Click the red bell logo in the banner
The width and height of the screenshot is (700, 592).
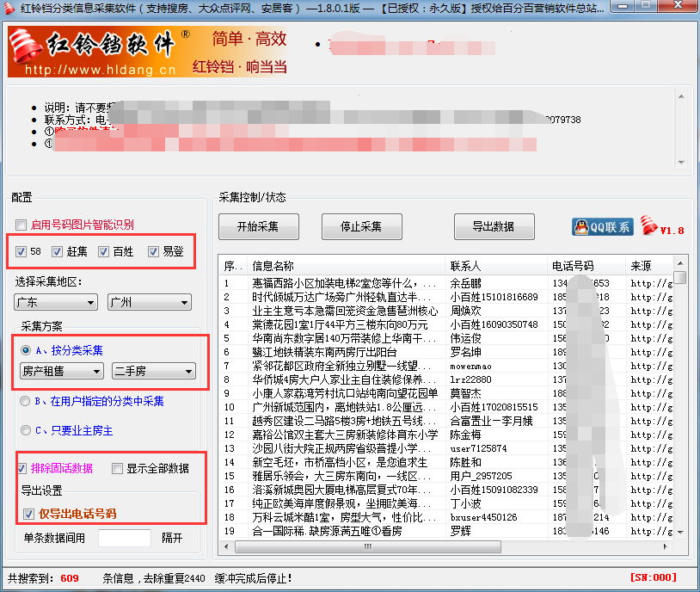tap(26, 46)
